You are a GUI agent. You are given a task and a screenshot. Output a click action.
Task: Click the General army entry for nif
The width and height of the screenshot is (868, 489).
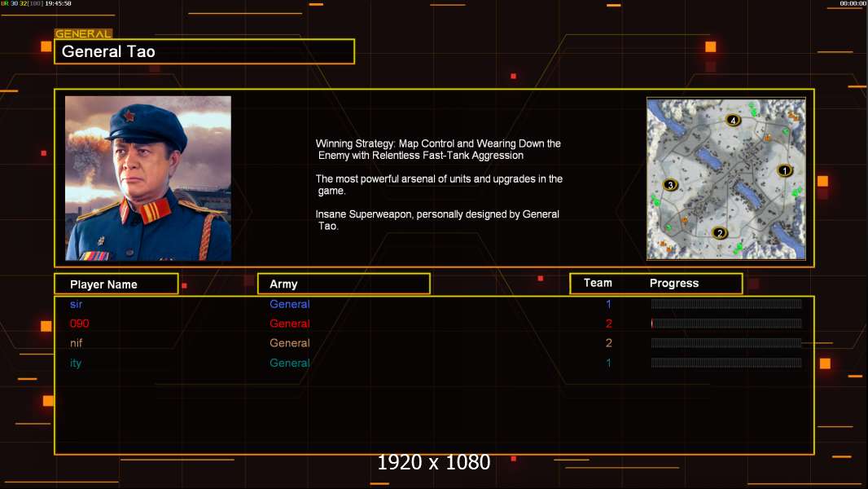290,343
